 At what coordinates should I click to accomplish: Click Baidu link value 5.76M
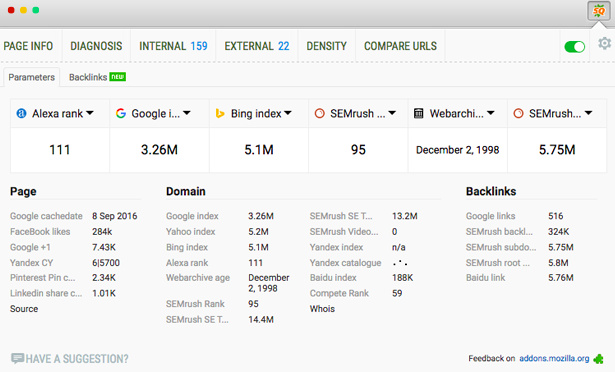coord(561,278)
